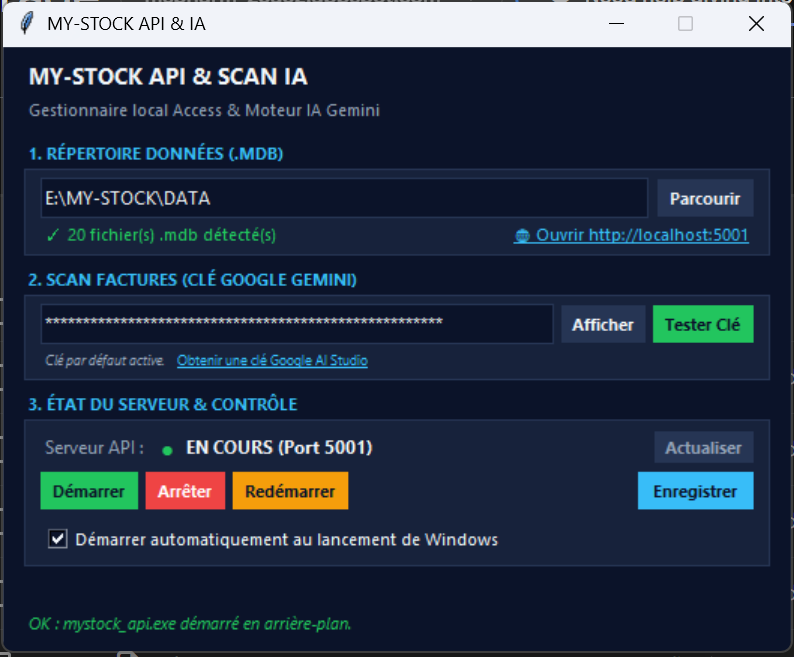Click the orange Redémarrer button
The height and width of the screenshot is (657, 794).
tap(290, 491)
